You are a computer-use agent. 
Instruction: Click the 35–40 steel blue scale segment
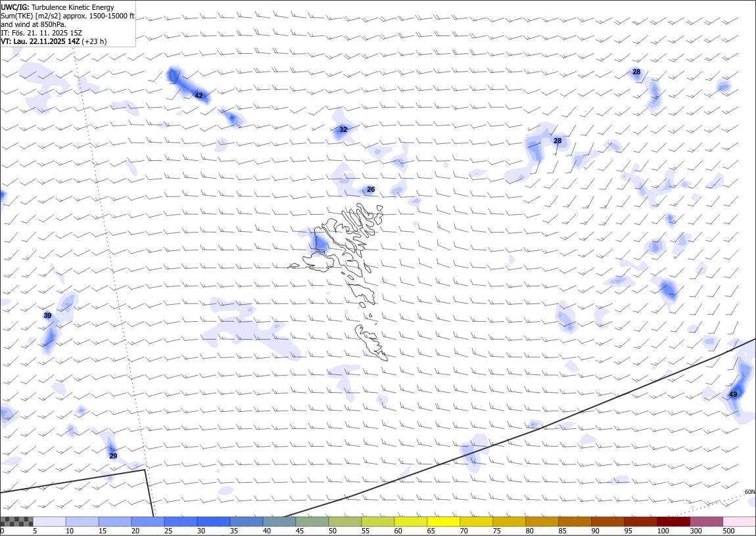pos(247,522)
